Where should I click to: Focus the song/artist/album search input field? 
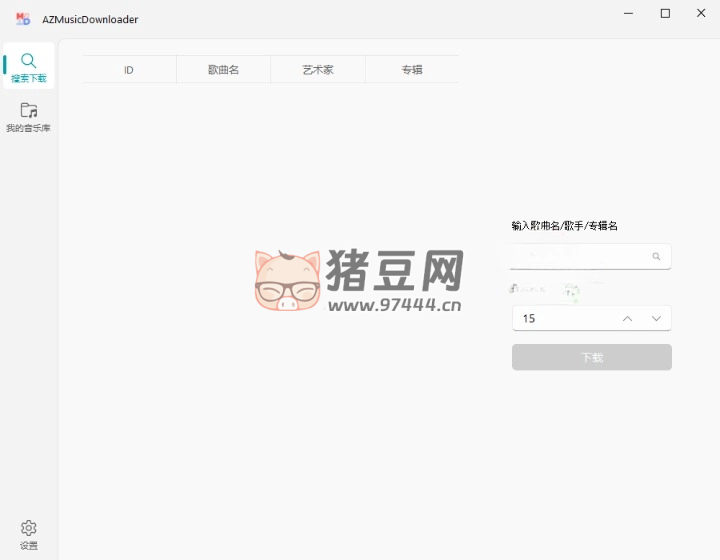pyautogui.click(x=580, y=257)
